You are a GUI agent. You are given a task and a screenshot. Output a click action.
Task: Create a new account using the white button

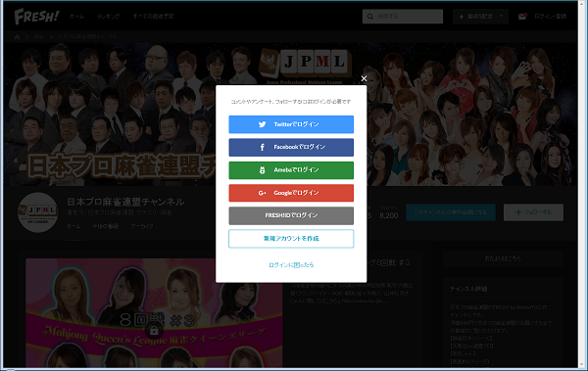pyautogui.click(x=291, y=238)
